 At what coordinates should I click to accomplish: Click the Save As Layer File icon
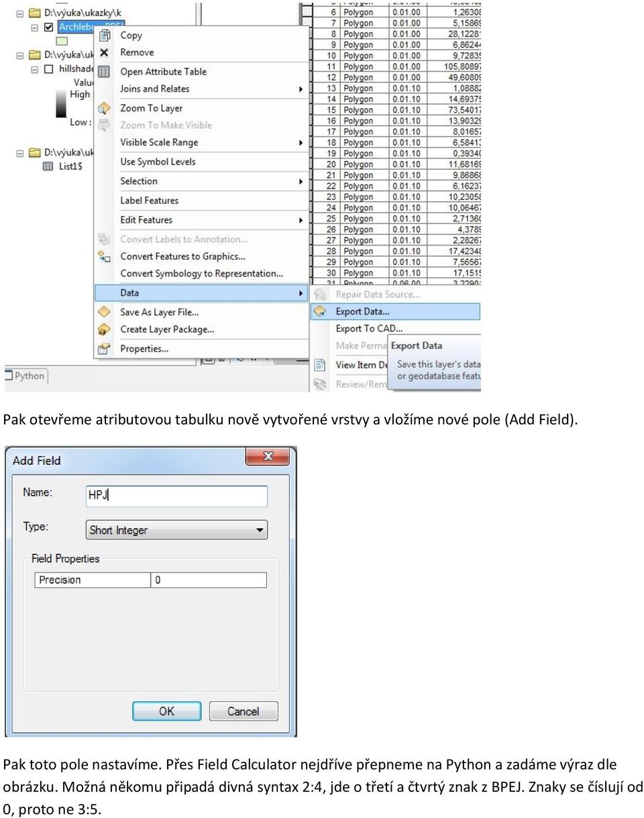(x=104, y=312)
